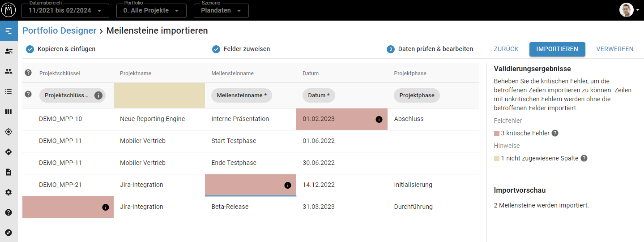Click the unassigned beige column header cell
Screen dimensions: 644x242
coord(159,95)
